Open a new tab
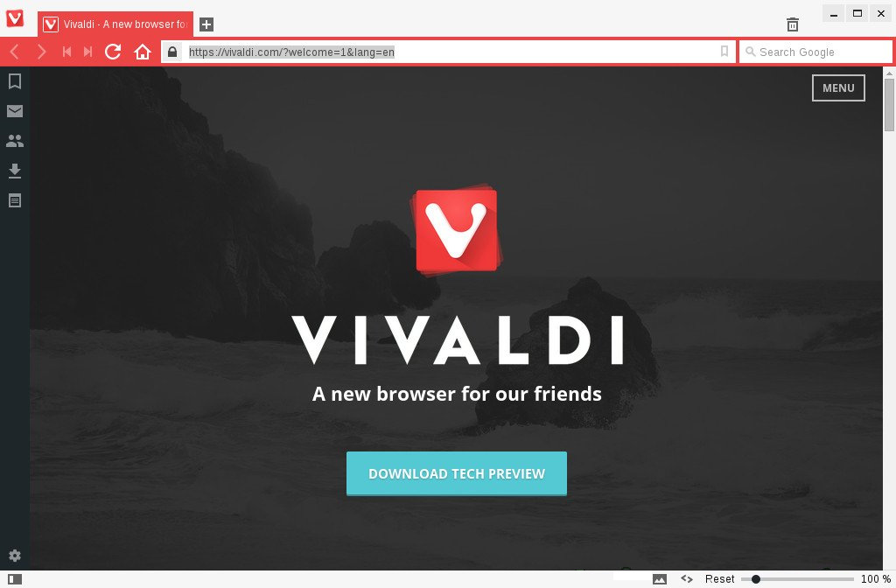This screenshot has width=896, height=588. click(x=206, y=24)
